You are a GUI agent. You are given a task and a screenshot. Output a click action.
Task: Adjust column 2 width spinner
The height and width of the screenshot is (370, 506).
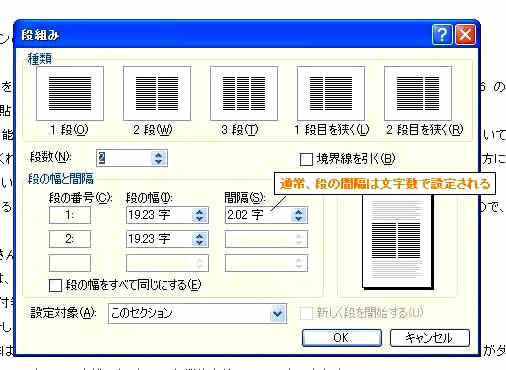pos(200,239)
